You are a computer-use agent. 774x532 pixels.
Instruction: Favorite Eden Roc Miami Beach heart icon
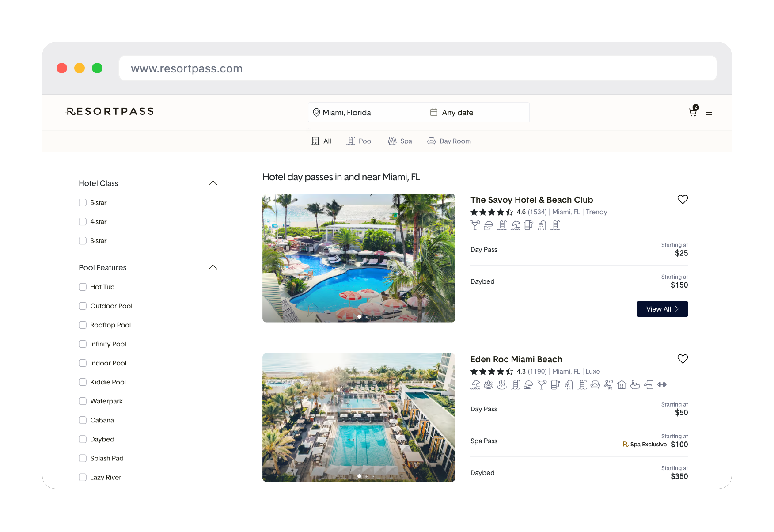click(683, 359)
